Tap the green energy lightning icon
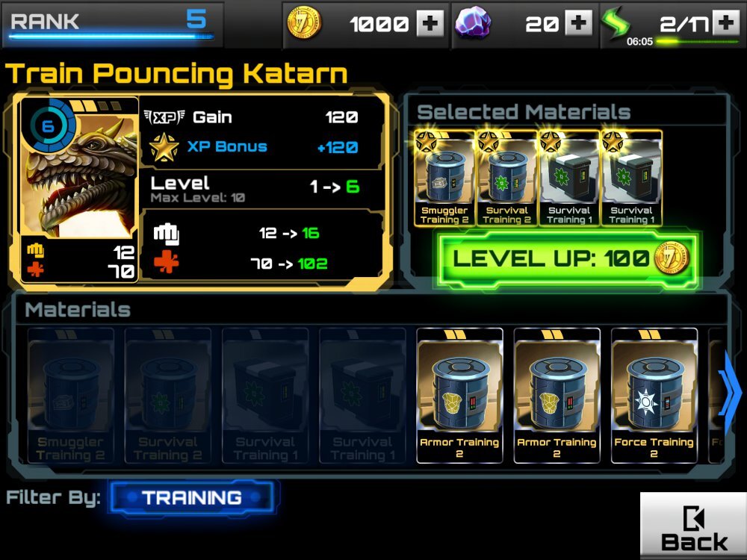This screenshot has width=747, height=560. (616, 22)
